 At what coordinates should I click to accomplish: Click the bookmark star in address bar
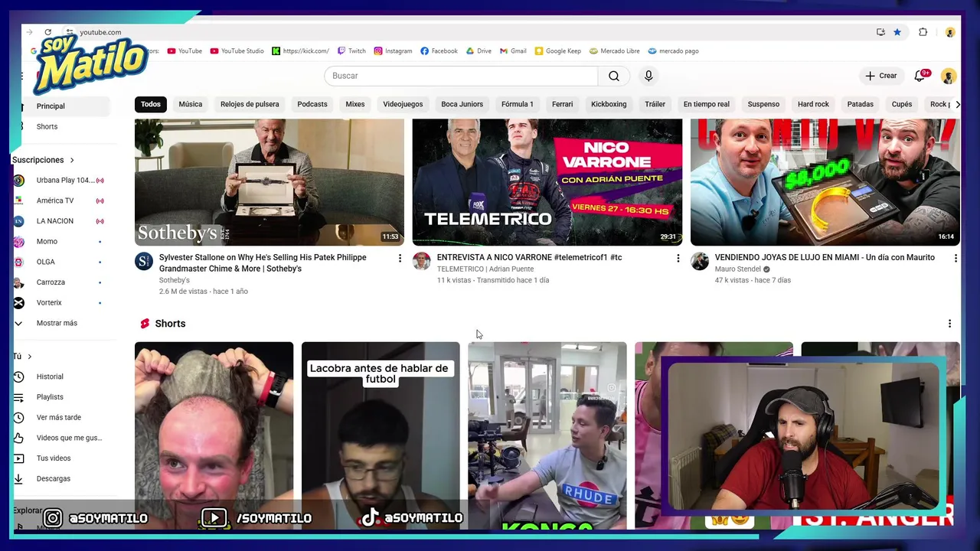tap(897, 32)
